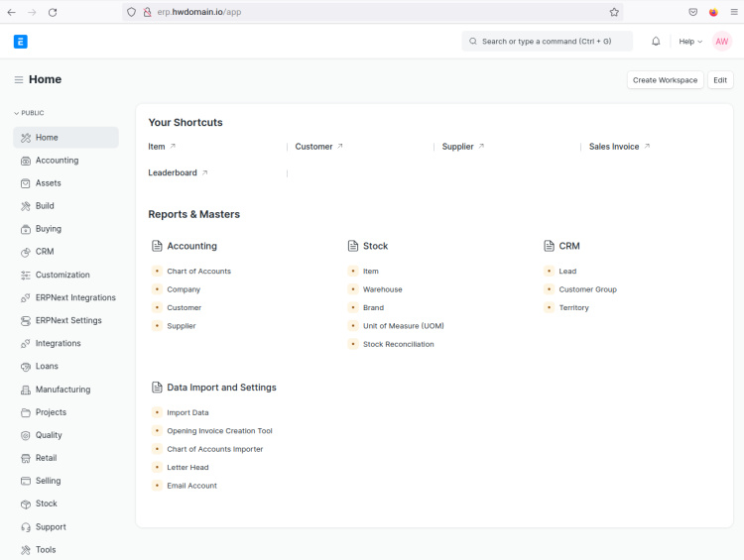Viewport: 744px width, 560px height.
Task: Click the notifications bell icon
Action: tap(656, 42)
